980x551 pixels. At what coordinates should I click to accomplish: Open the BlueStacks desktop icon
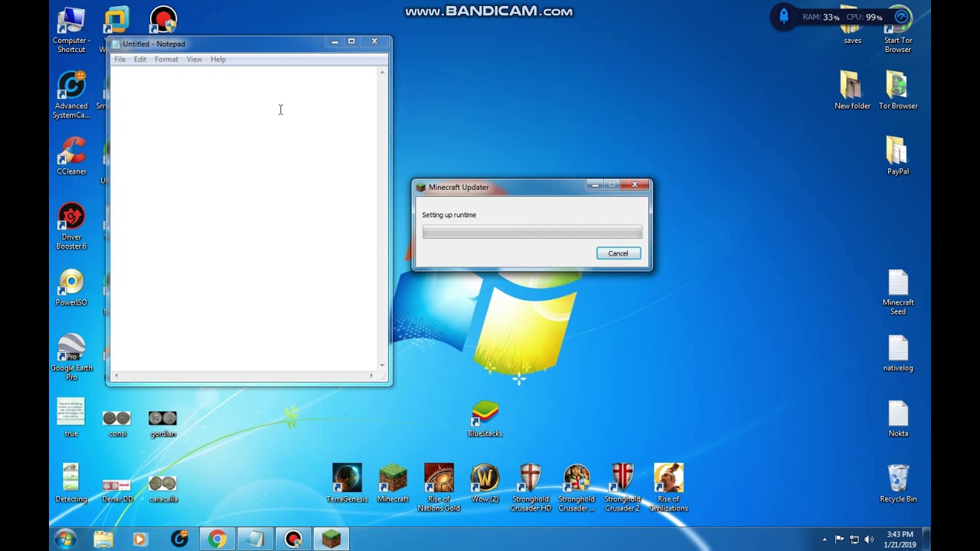[x=485, y=419]
